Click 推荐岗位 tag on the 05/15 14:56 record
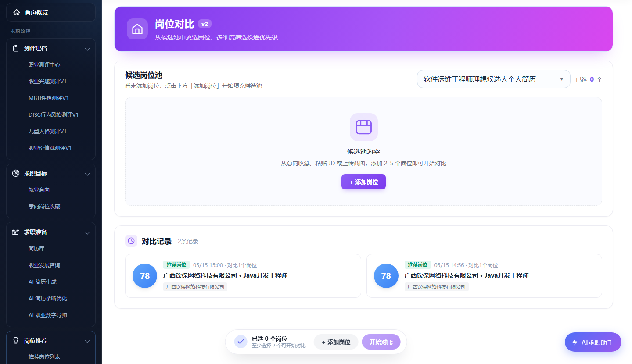Viewport: 632px width, 364px height. tap(418, 265)
